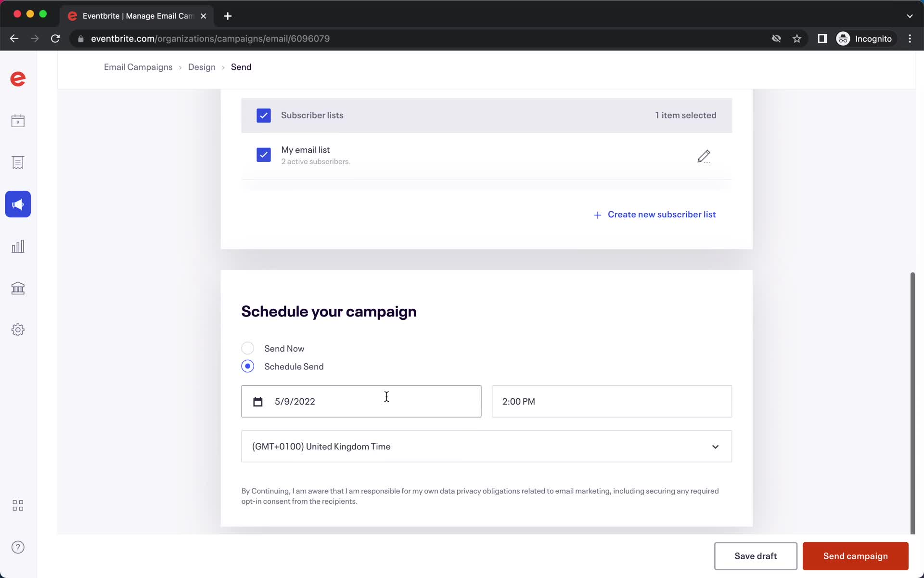
Task: Open the 2:00 PM time selector
Action: pyautogui.click(x=612, y=401)
